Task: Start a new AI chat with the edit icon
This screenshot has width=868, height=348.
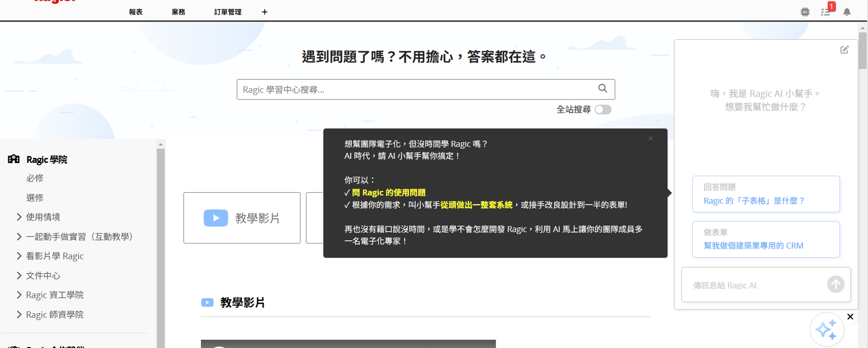Action: tap(844, 50)
